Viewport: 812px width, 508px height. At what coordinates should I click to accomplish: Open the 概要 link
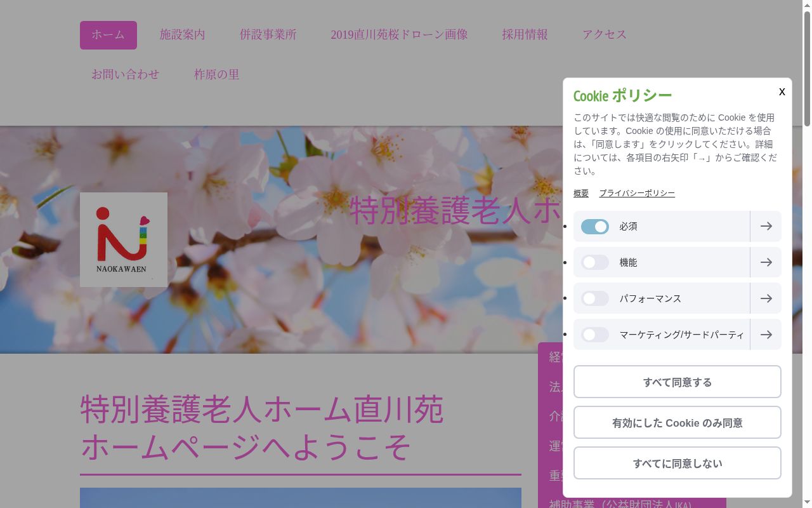click(581, 193)
